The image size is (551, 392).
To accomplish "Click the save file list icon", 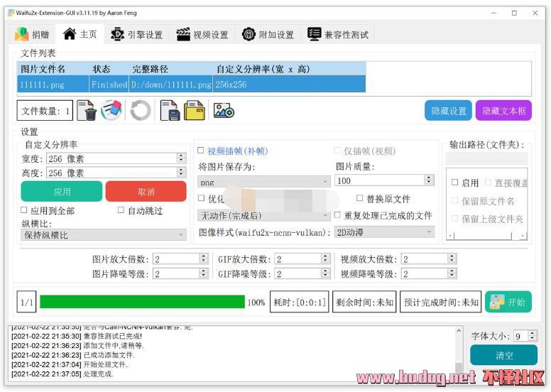I will (x=169, y=111).
